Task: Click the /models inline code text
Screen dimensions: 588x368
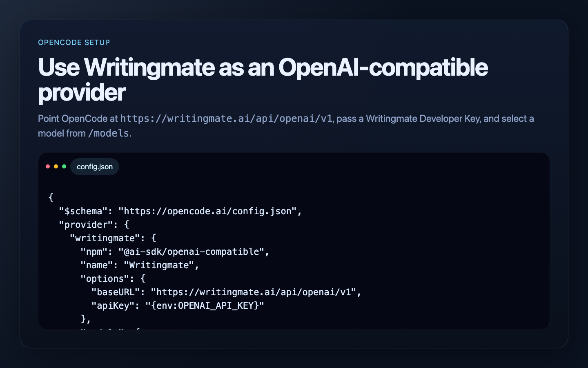Action: click(x=108, y=133)
